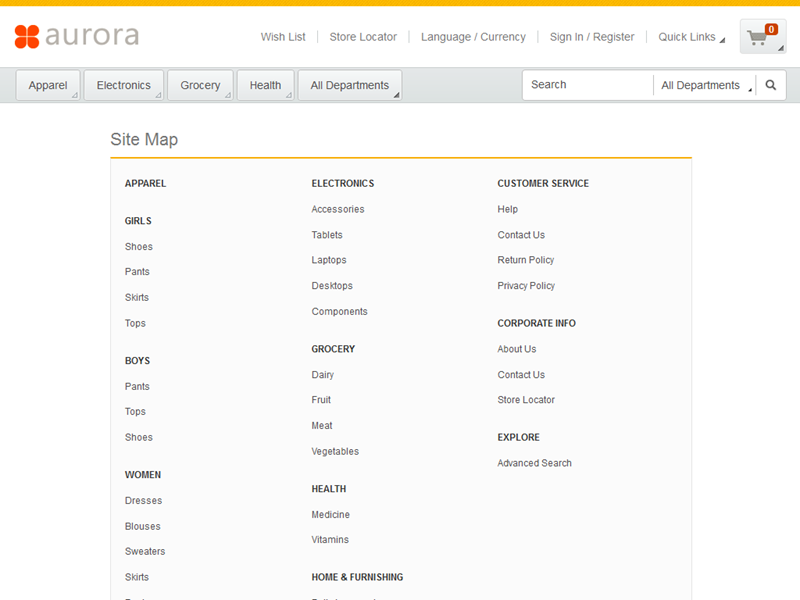The image size is (800, 600).
Task: Go to Advanced Search
Action: coord(535,463)
